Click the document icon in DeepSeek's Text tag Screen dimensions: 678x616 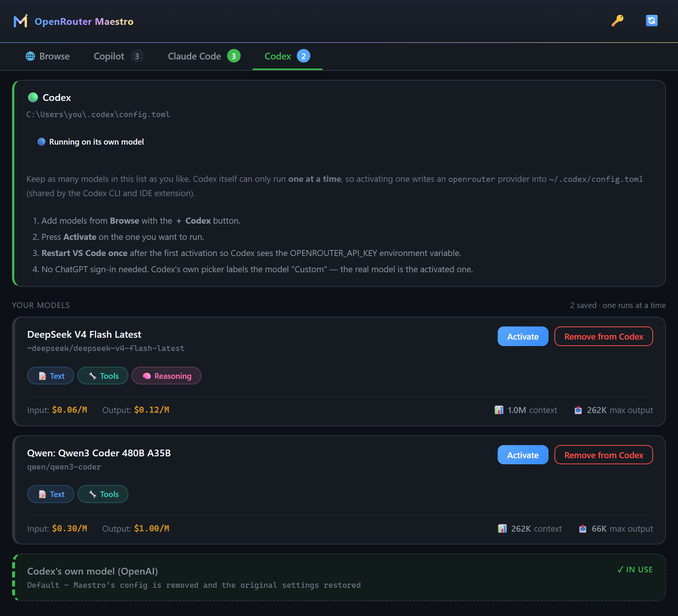(x=43, y=376)
